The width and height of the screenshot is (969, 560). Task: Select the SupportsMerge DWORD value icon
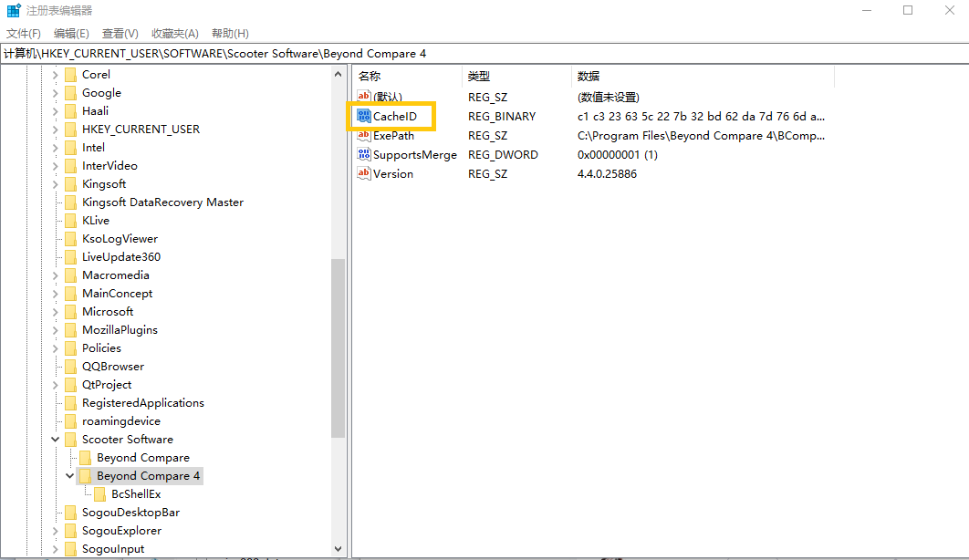click(x=364, y=154)
